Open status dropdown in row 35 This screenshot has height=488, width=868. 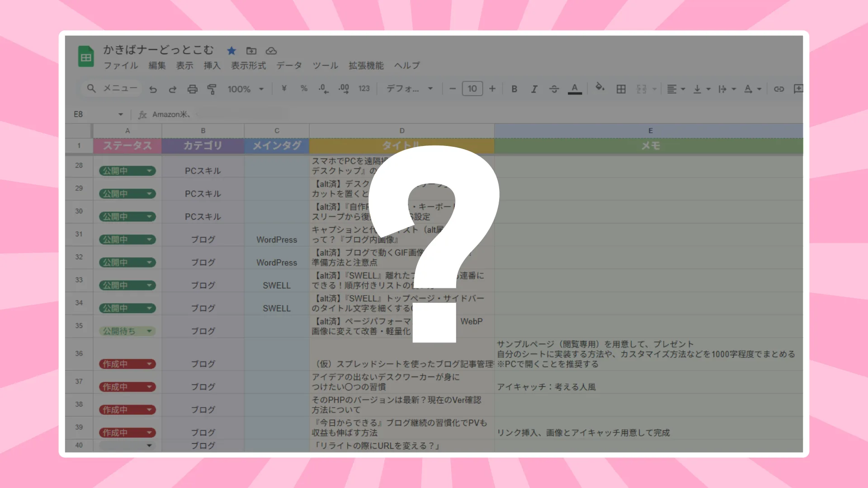tap(149, 331)
